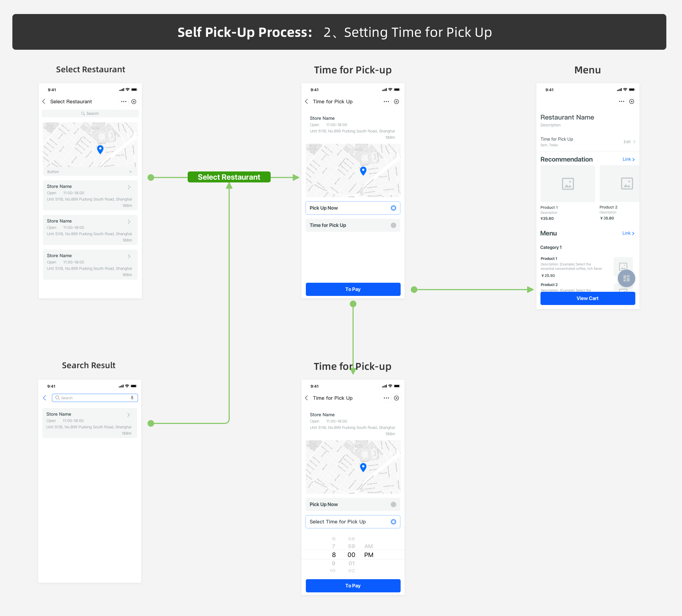This screenshot has height=616, width=682.
Task: Click the Search field on the Select Restaurant screen
Action: 90,114
